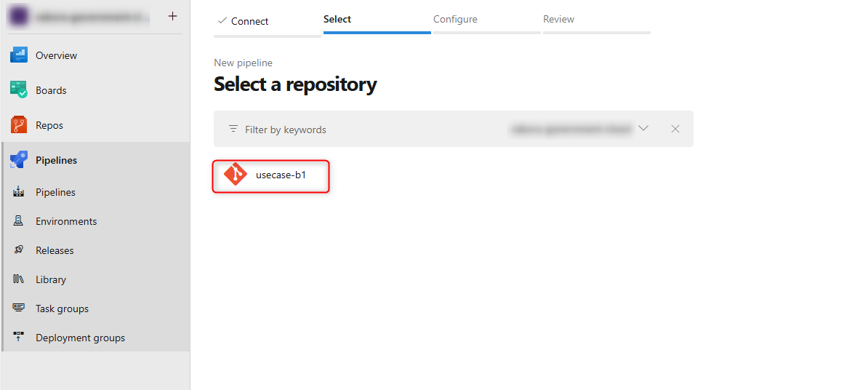Open Releases label link
This screenshot has height=390, width=868.
point(55,250)
